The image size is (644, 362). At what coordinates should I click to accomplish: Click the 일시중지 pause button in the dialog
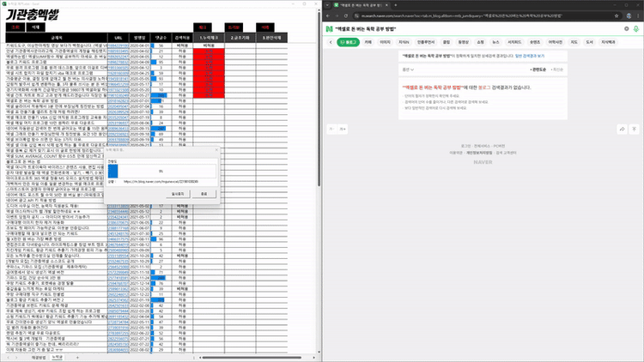pyautogui.click(x=178, y=194)
